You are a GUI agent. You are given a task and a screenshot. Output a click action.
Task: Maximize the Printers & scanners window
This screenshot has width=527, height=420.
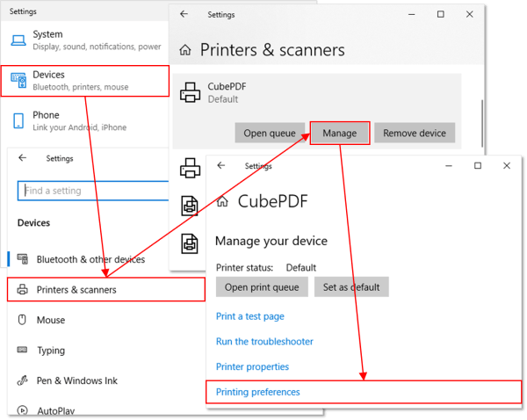[441, 14]
